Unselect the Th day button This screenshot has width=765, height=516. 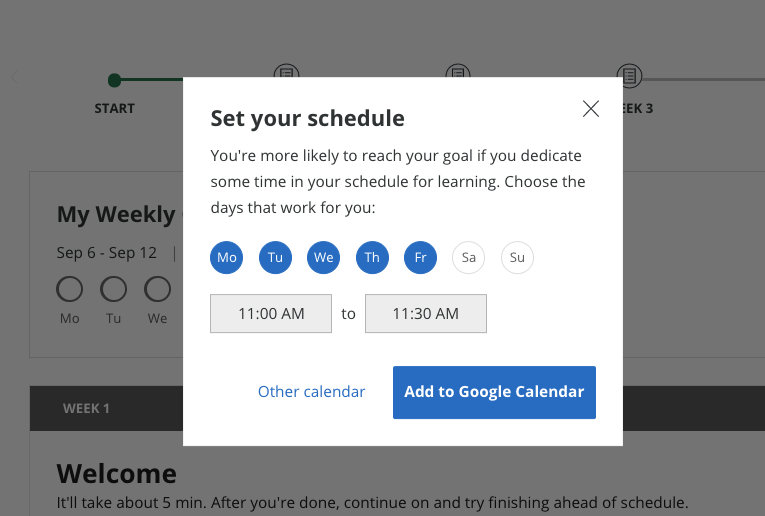[x=372, y=258]
